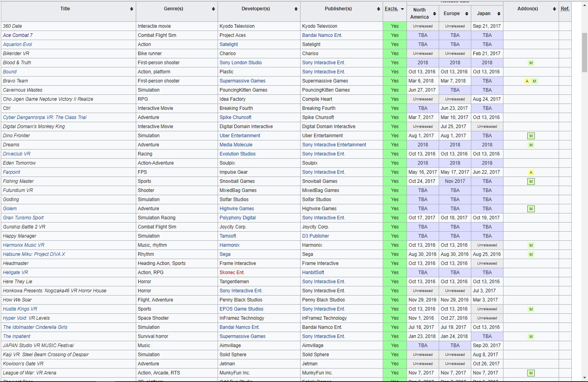The height and width of the screenshot is (382, 588).
Task: Sort by Japan release date
Action: [x=499, y=13]
